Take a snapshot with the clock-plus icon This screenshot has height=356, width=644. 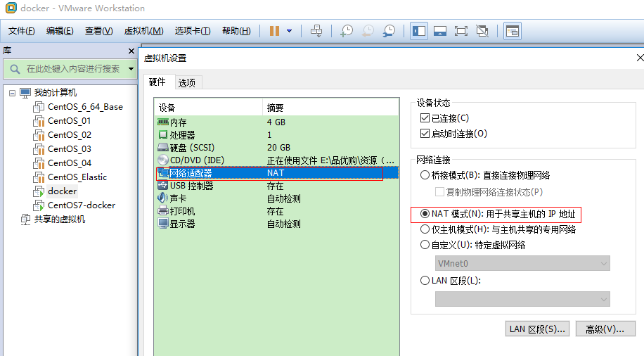(x=347, y=31)
